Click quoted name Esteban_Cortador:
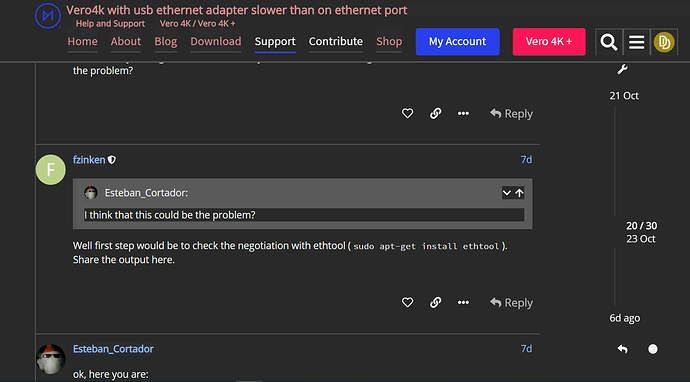The width and height of the screenshot is (690, 382). pyautogui.click(x=146, y=193)
